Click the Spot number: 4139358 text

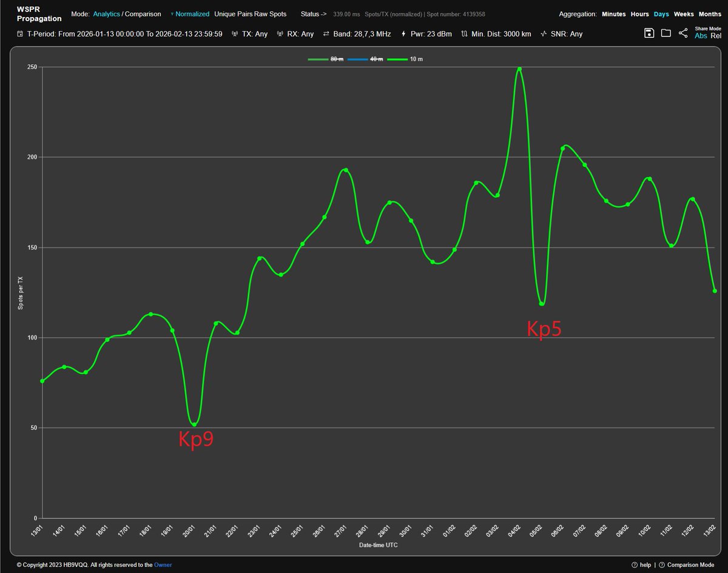click(x=456, y=14)
